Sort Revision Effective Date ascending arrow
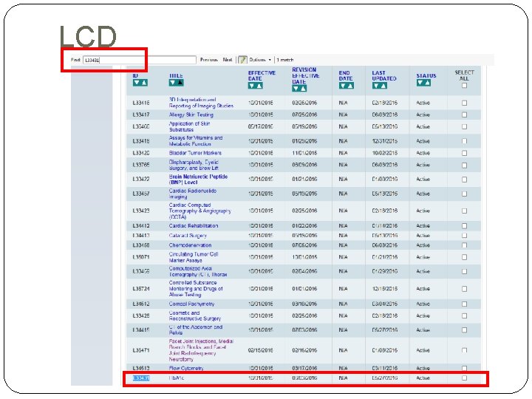The height and width of the screenshot is (399, 532). point(303,89)
